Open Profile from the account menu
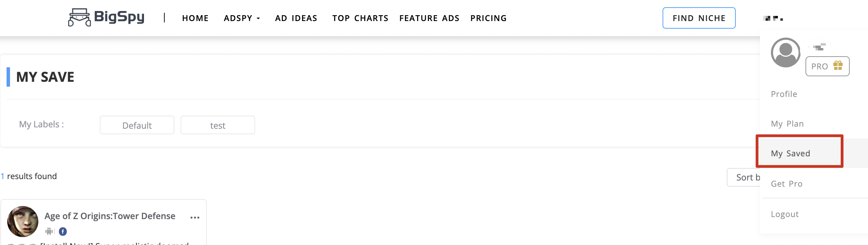The image size is (868, 245). [784, 94]
